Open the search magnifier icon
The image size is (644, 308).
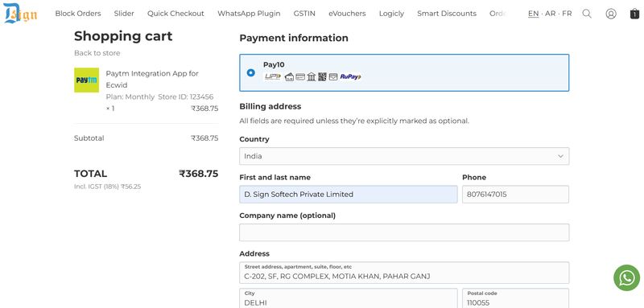(x=587, y=14)
